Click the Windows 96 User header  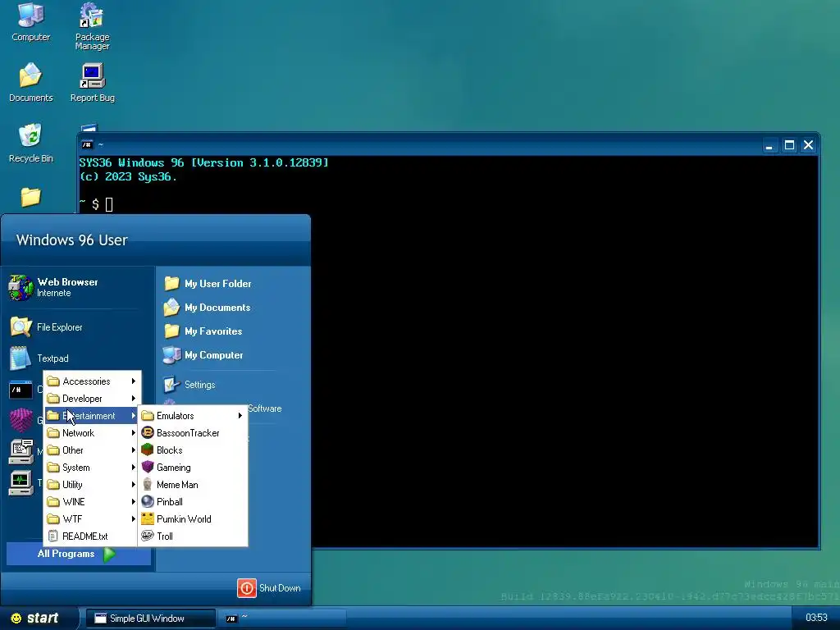pos(72,240)
